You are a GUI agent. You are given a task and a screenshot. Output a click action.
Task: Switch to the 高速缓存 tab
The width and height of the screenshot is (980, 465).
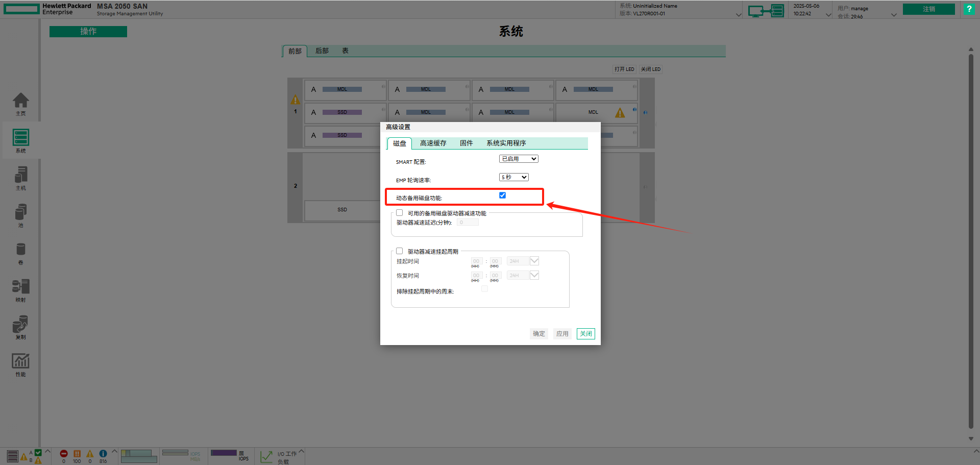click(433, 143)
